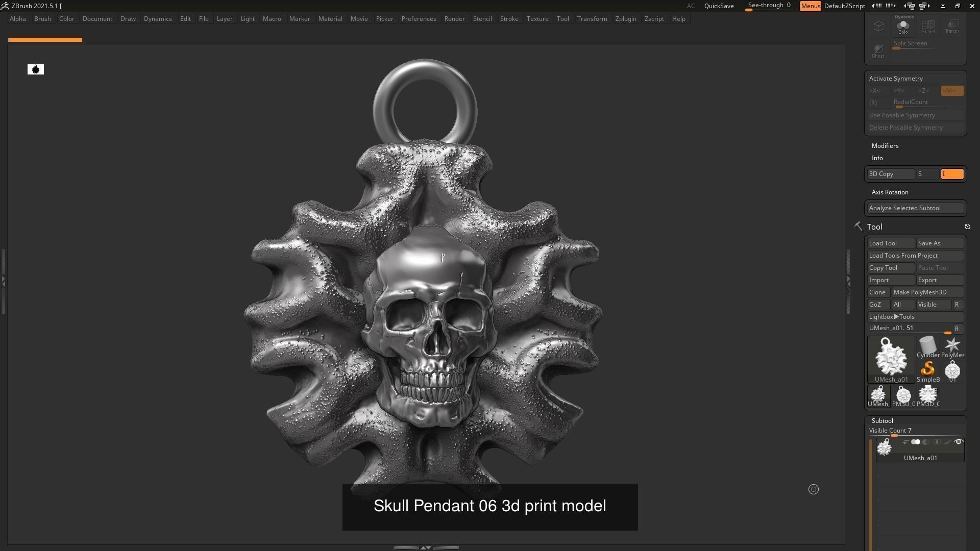Screen dimensions: 980x551
Task: Click Make PolyMesh3D button
Action: (x=927, y=292)
